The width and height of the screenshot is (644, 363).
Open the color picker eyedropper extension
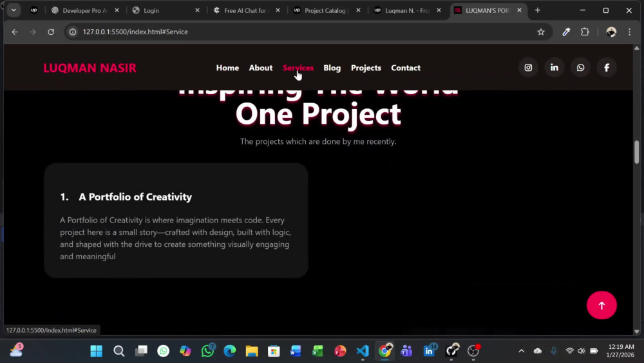(566, 32)
